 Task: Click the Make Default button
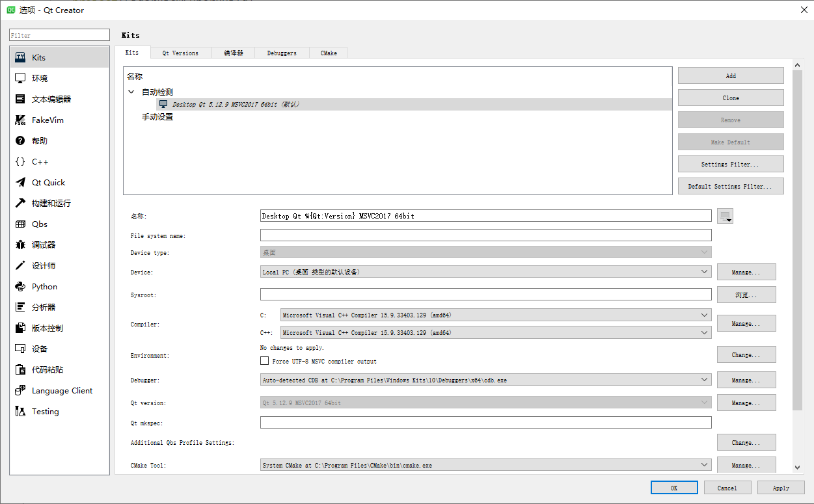click(x=731, y=142)
